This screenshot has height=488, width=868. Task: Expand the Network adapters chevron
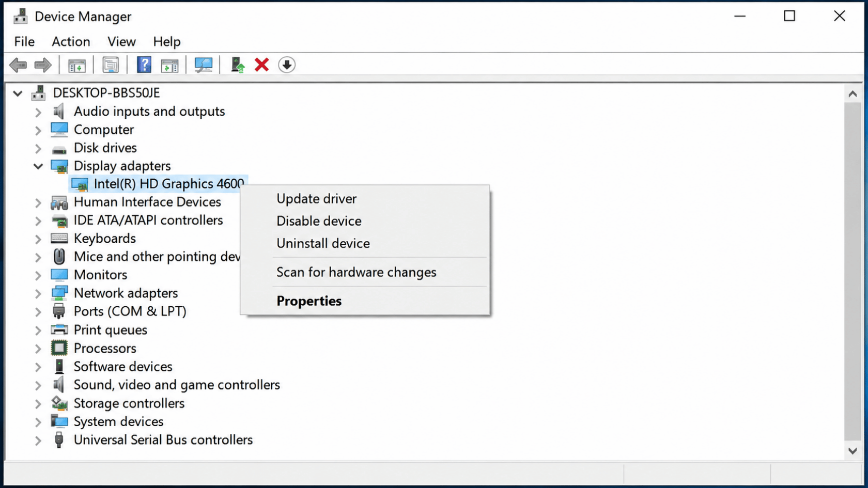point(38,294)
